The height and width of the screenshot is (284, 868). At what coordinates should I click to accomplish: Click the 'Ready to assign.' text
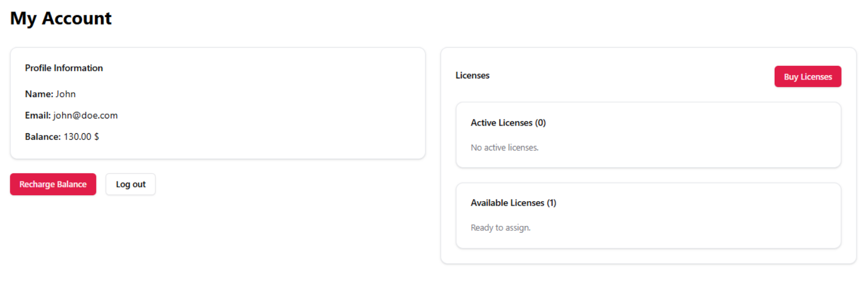tap(500, 228)
